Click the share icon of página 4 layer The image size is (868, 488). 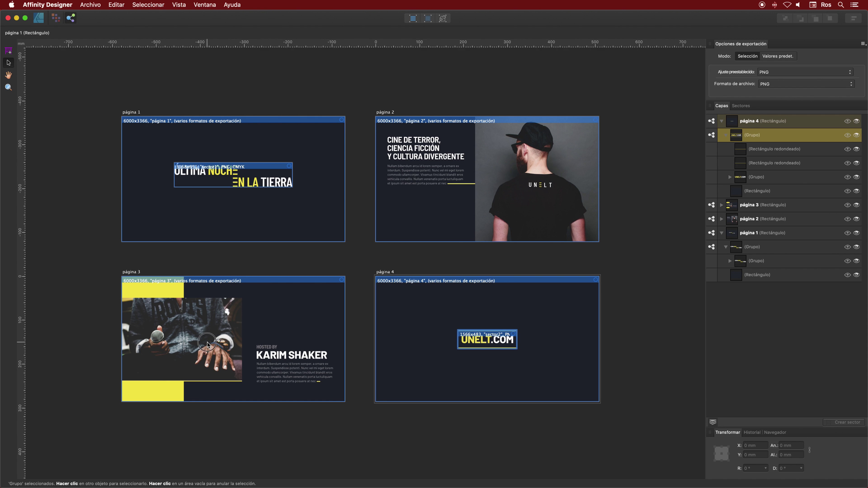tap(711, 121)
